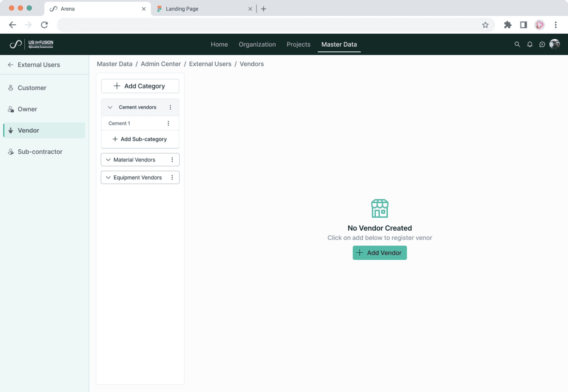Collapse the Cement vendors category
The width and height of the screenshot is (568, 392).
point(110,107)
